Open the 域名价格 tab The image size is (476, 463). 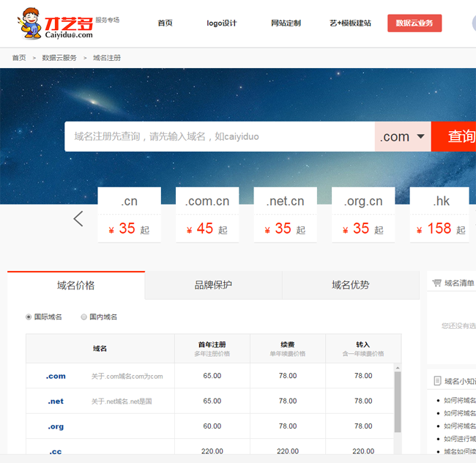click(x=76, y=285)
